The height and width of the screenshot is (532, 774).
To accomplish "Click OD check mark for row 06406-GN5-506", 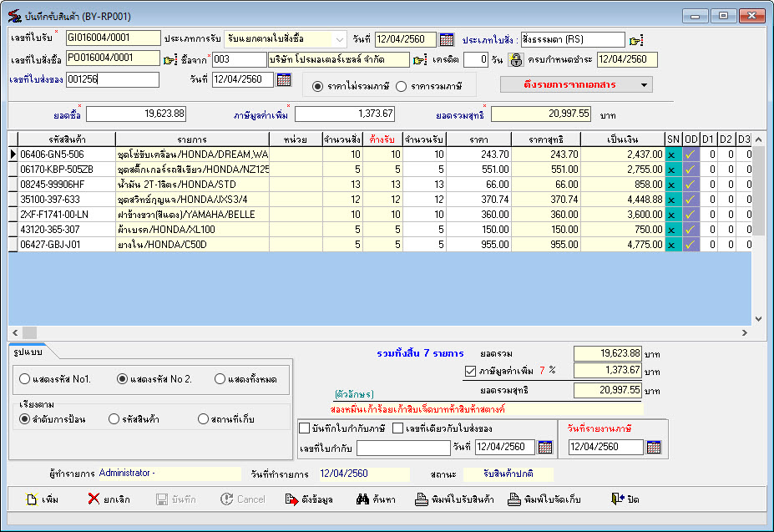I will coord(690,155).
